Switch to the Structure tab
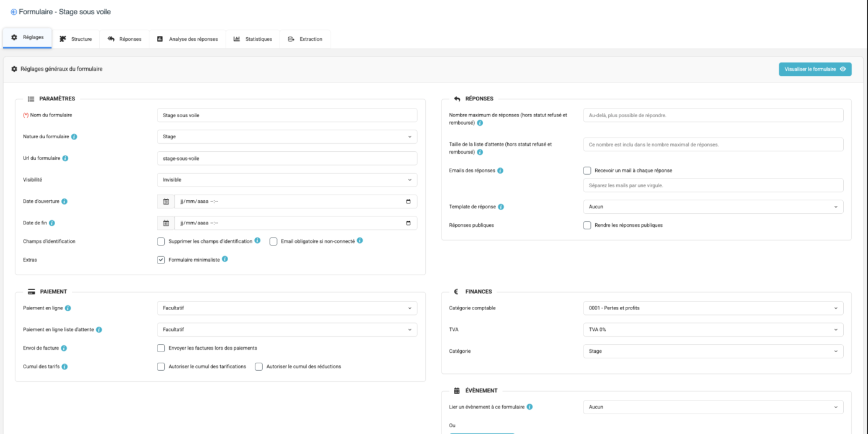 76,39
